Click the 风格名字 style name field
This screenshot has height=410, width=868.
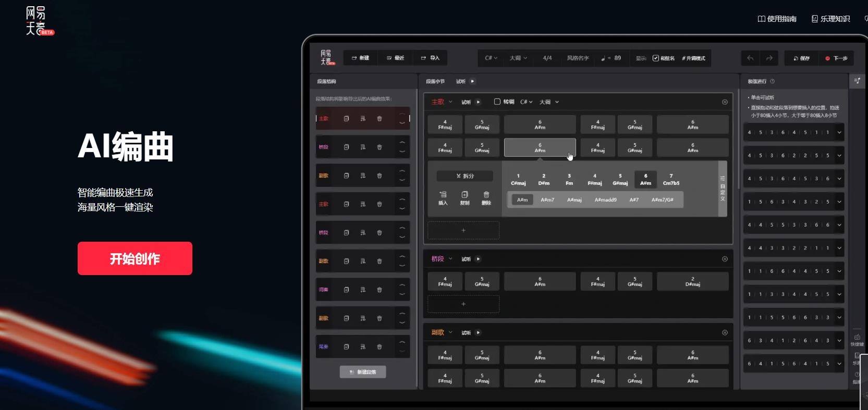click(578, 58)
